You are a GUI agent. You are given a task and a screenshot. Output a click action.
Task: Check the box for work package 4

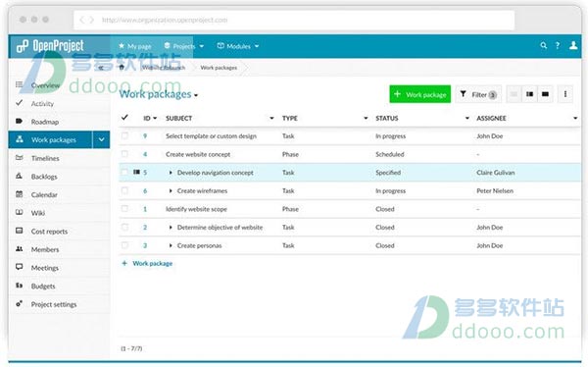pos(124,154)
